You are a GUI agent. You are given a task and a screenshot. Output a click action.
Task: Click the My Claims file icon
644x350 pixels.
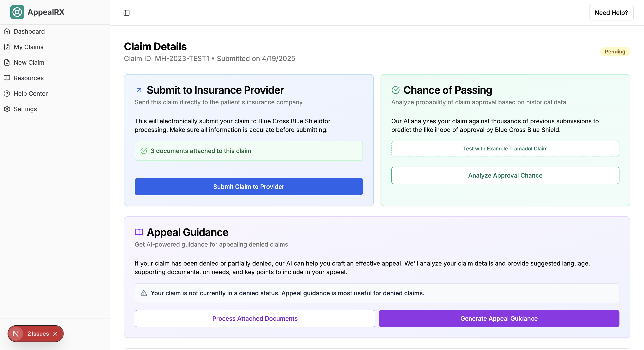7,47
